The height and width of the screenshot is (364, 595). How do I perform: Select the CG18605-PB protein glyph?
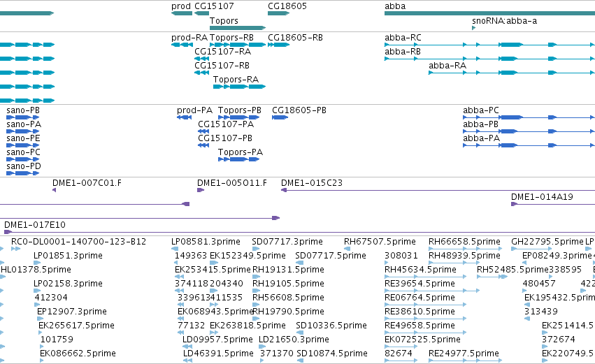[280, 117]
